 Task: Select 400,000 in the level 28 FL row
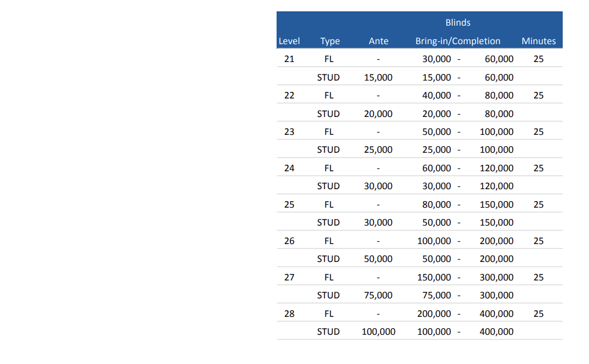[496, 313]
